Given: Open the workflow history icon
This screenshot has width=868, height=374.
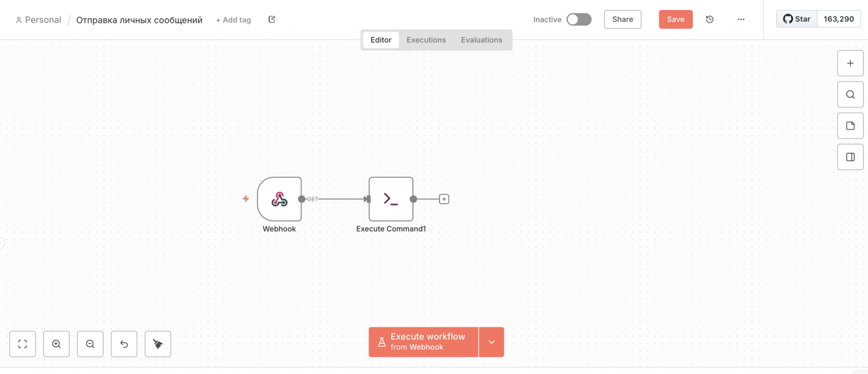Looking at the screenshot, I should pyautogui.click(x=709, y=19).
